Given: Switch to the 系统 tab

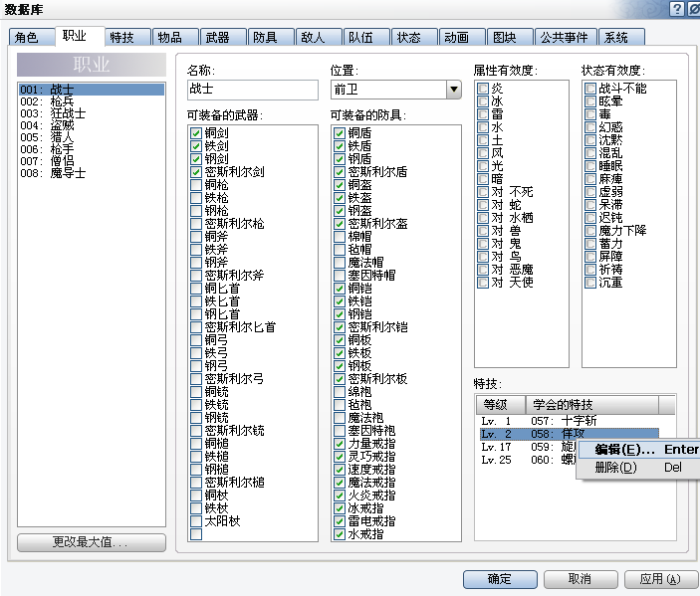Looking at the screenshot, I should pos(621,37).
